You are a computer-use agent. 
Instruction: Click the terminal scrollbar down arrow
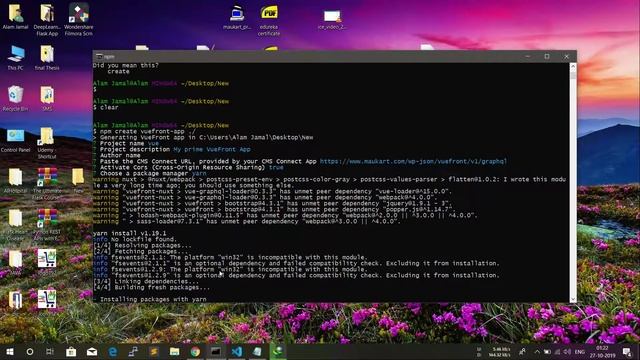(x=573, y=299)
